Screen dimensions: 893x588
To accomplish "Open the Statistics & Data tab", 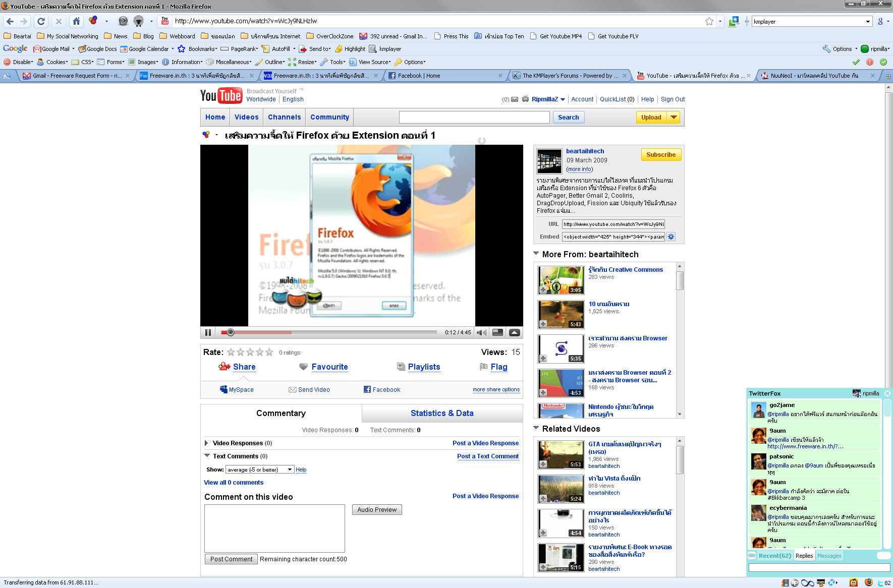I will [442, 413].
